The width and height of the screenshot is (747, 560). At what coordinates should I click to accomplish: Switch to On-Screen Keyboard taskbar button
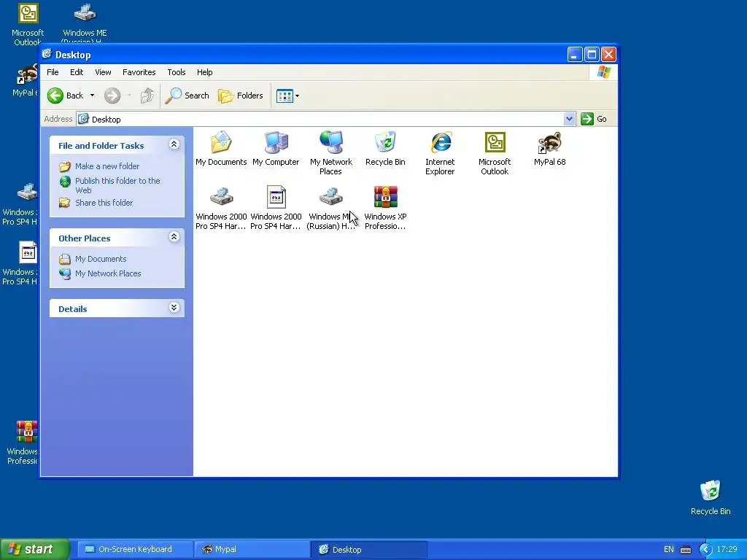click(135, 550)
